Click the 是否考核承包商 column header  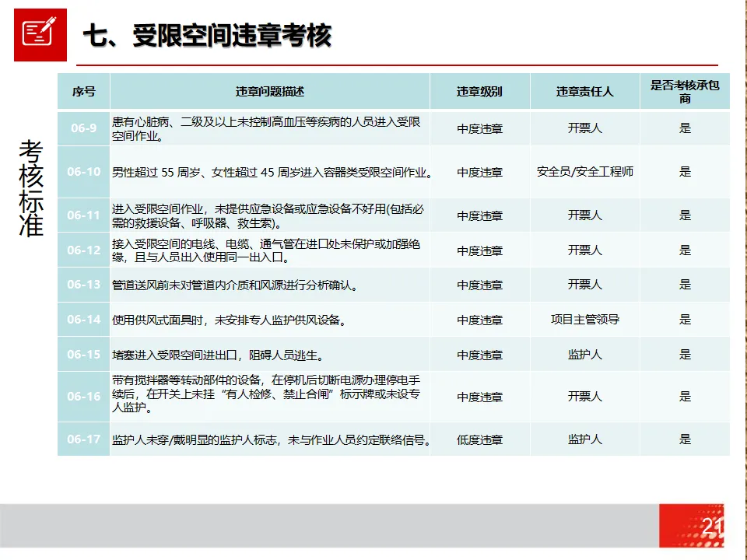click(685, 92)
